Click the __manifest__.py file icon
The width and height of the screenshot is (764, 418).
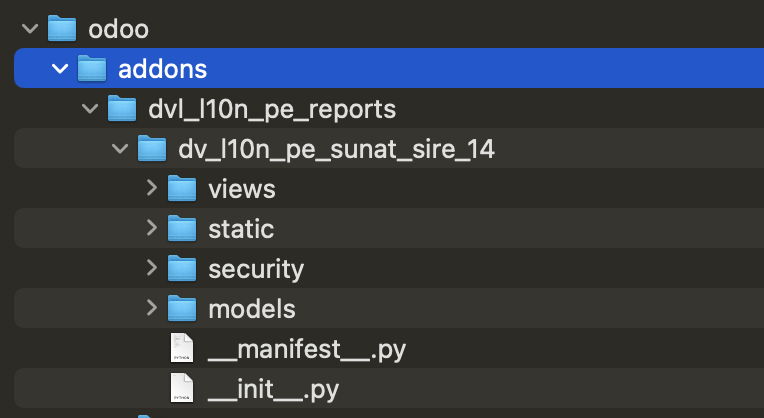click(x=182, y=349)
